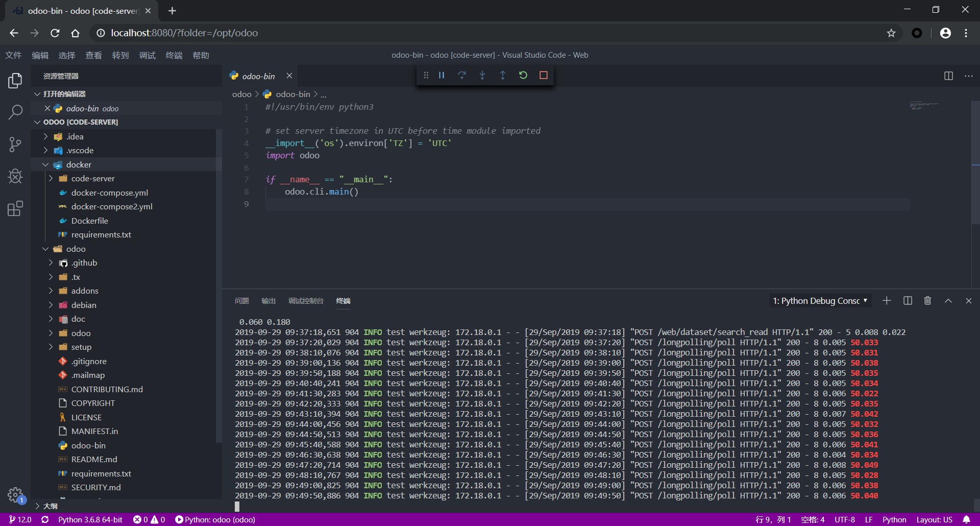Switch to the Debug Console (调试控制台) tab
This screenshot has width=980, height=526.
coord(306,301)
